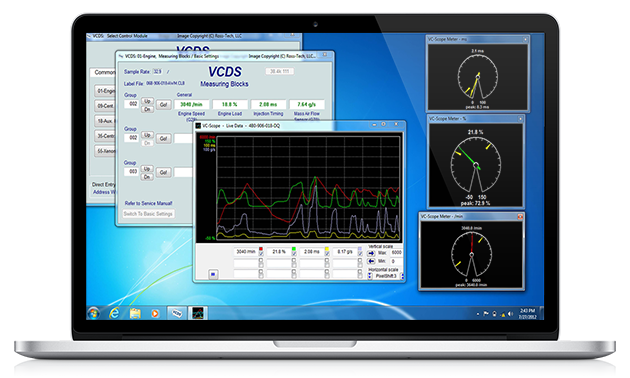Click Go! for Group 003
Image resolution: width=630 pixels, height=378 pixels.
click(x=163, y=172)
